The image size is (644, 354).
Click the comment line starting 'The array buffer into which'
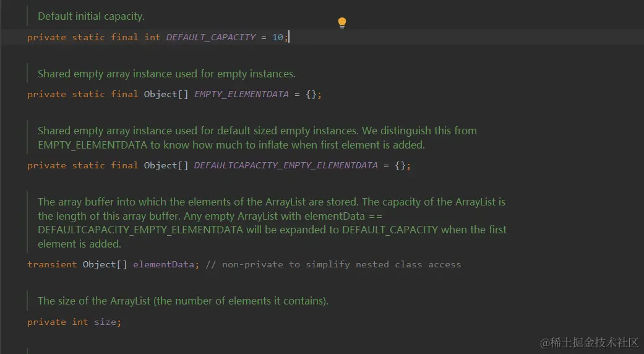tap(272, 202)
